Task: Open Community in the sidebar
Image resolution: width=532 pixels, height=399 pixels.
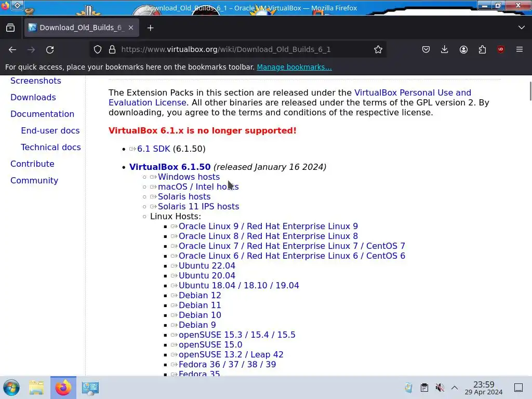Action: coord(34,180)
